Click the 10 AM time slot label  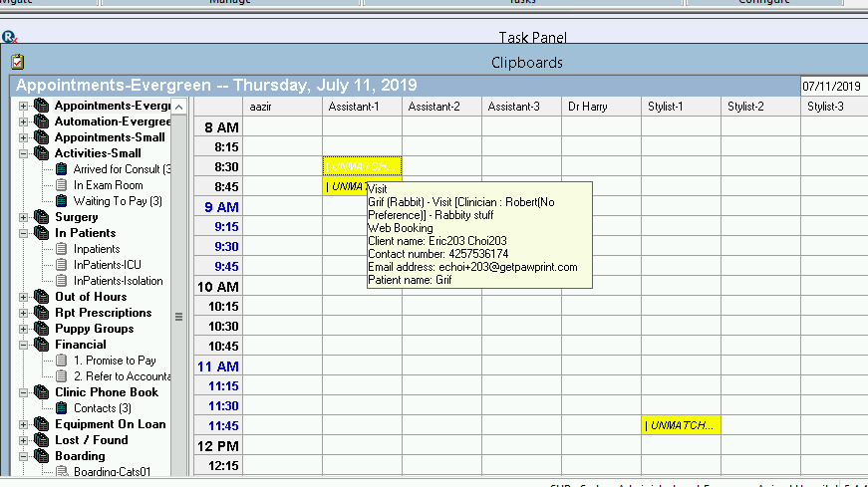(218, 287)
